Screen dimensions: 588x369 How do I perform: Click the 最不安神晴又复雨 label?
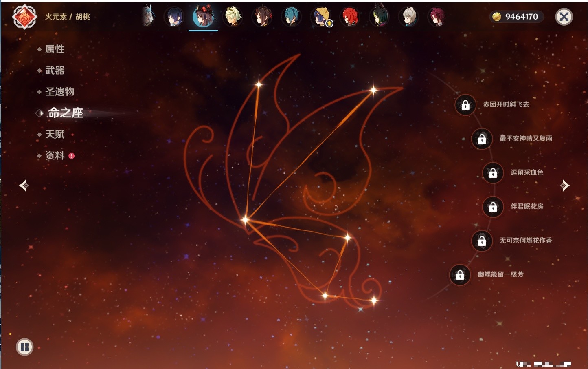point(526,138)
